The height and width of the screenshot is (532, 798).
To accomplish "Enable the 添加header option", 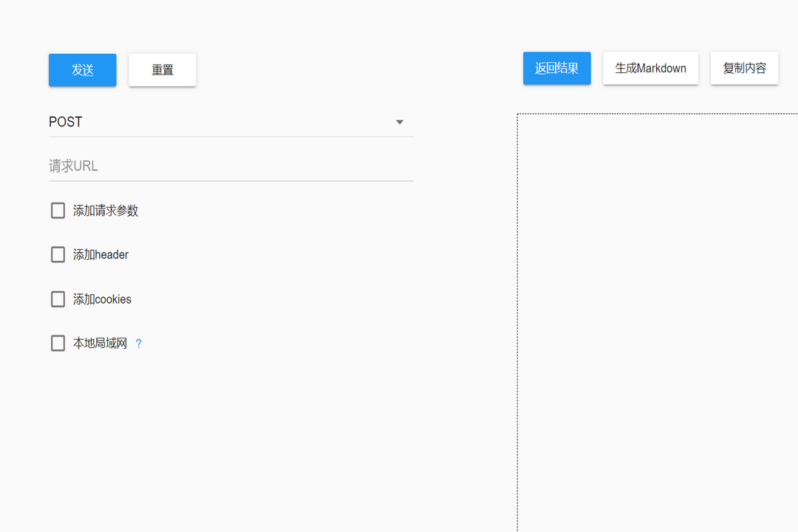I will [58, 254].
